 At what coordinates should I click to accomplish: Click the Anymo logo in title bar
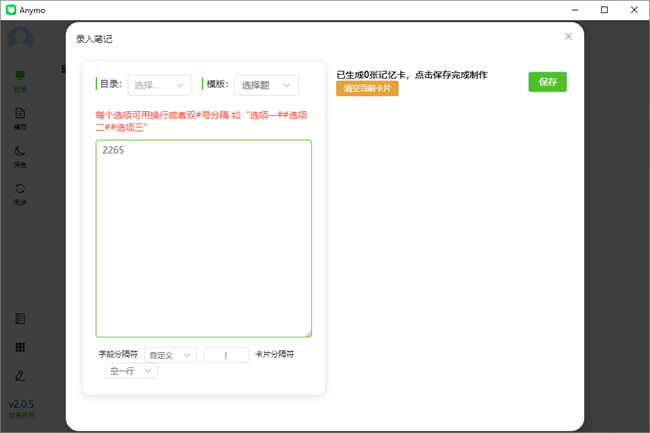11,10
